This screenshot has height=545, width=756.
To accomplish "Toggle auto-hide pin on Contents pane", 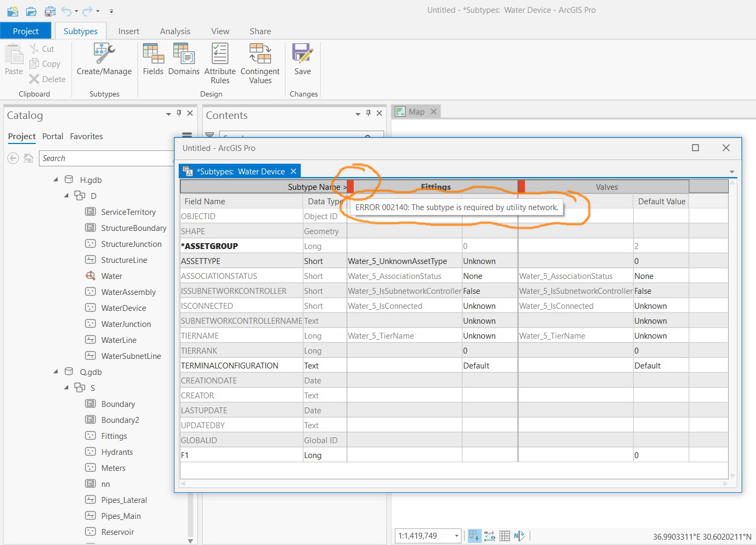I will [x=368, y=113].
